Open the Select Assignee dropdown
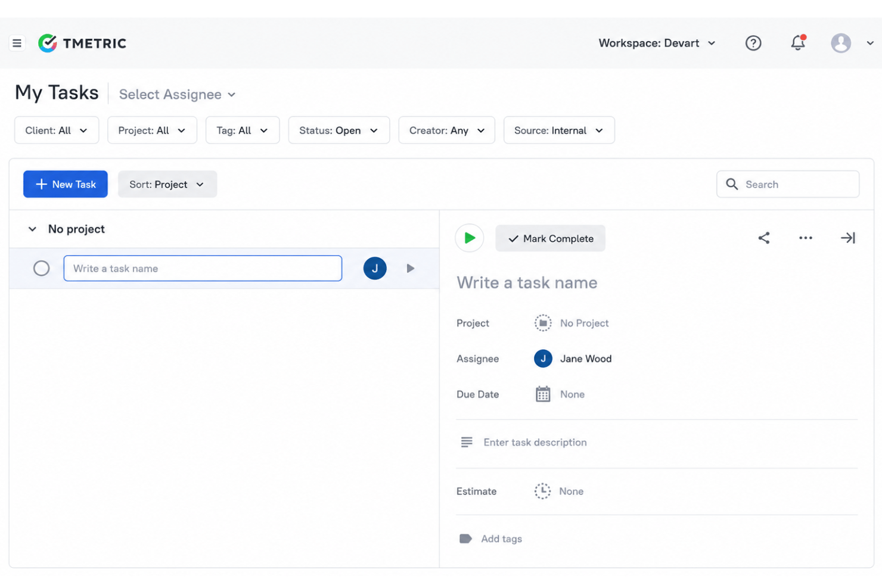 tap(177, 94)
